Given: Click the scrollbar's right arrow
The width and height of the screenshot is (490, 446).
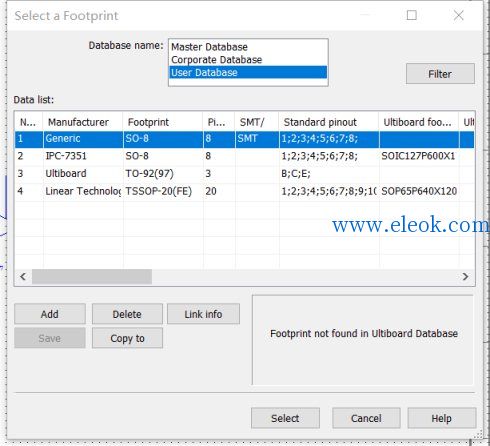Looking at the screenshot, I should 465,277.
